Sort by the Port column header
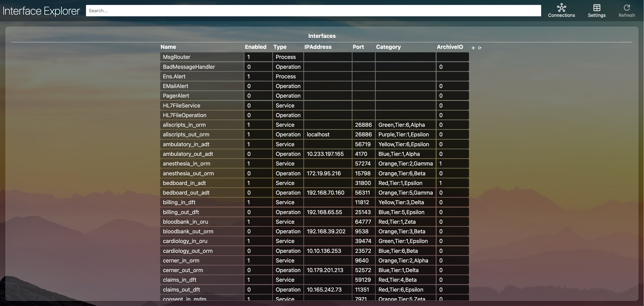 (x=358, y=47)
